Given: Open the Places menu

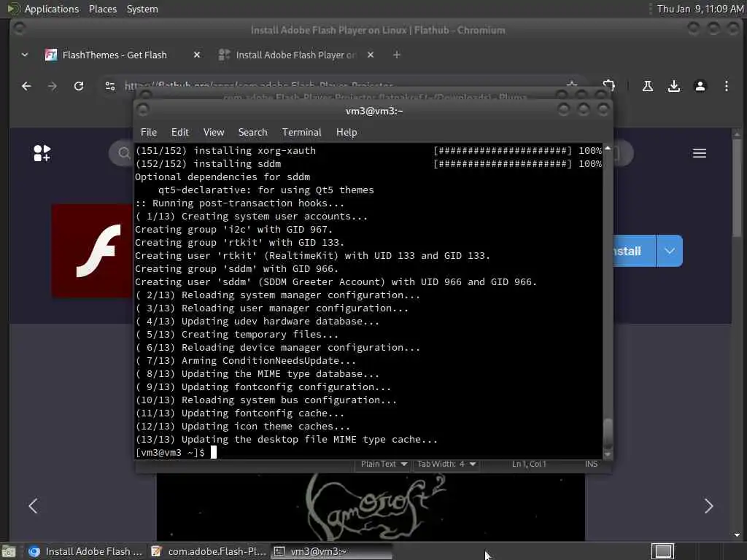Looking at the screenshot, I should (102, 9).
